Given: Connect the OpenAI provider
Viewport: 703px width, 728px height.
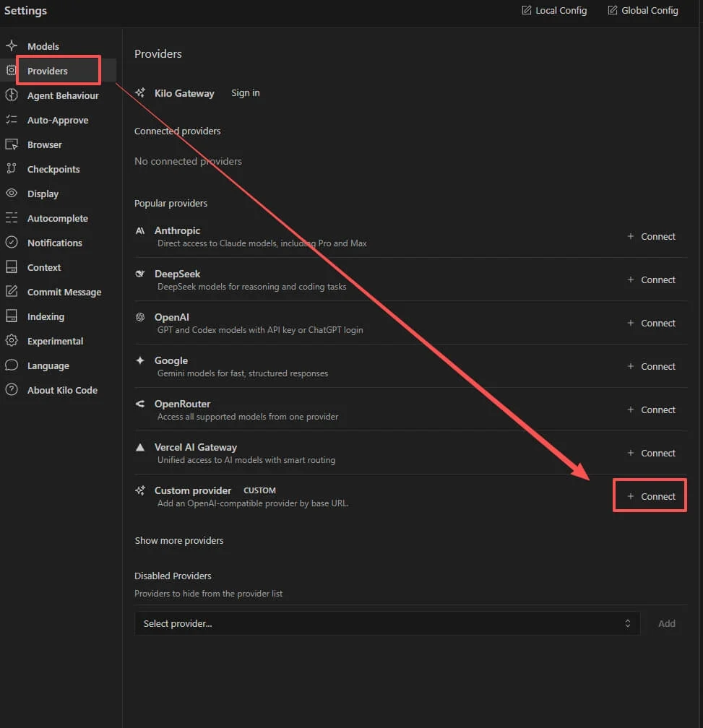Looking at the screenshot, I should pos(652,323).
